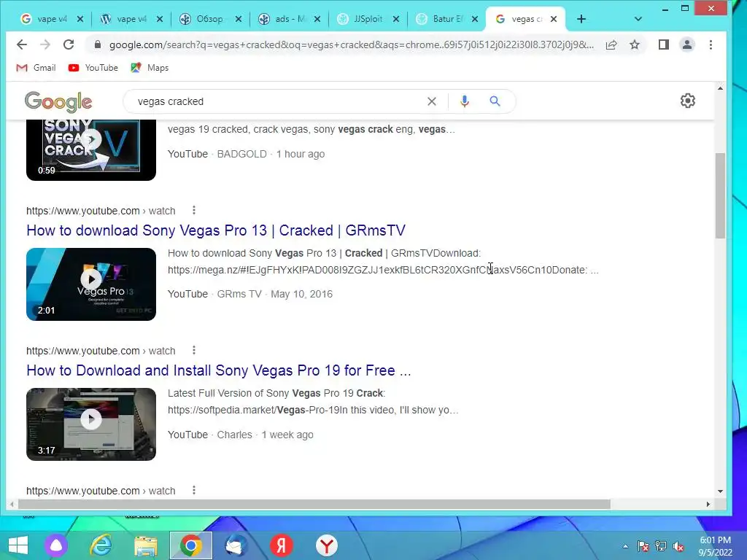Show hidden tray icons

tap(625, 547)
